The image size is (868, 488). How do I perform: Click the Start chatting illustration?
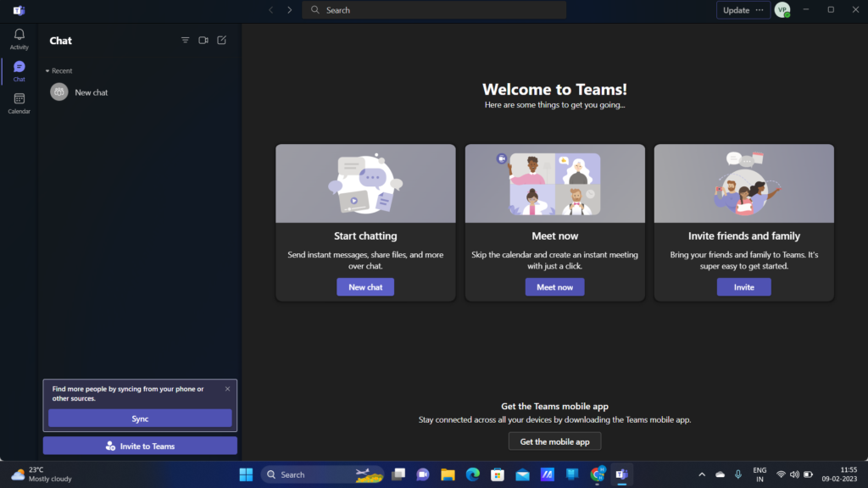click(365, 184)
